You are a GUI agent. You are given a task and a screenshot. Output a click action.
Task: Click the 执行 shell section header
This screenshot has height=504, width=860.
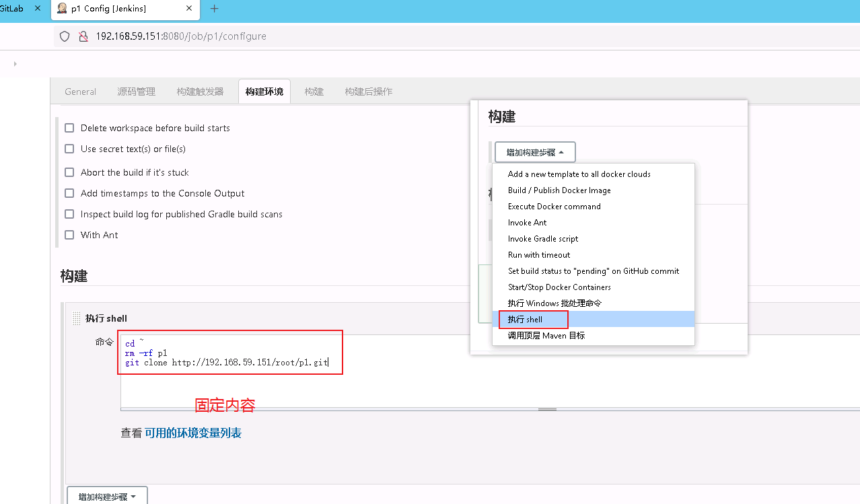click(x=106, y=318)
